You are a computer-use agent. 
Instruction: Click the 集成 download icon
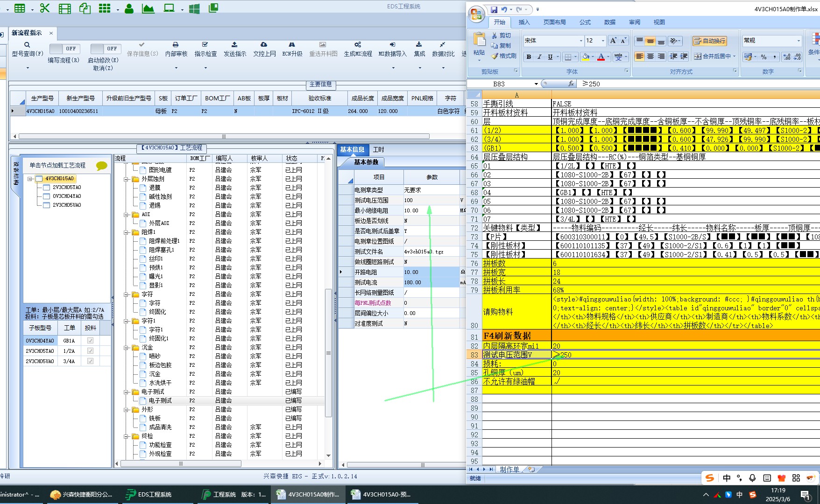click(x=419, y=44)
